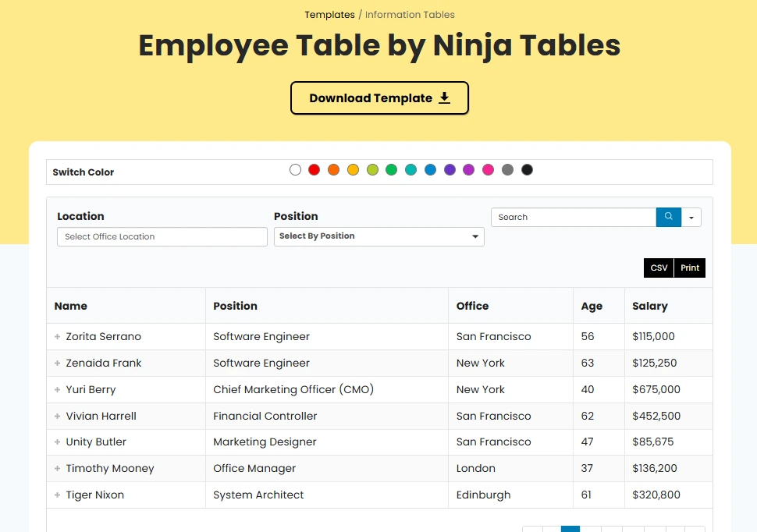This screenshot has width=757, height=532.
Task: Click the System Architect cell
Action: click(327, 495)
